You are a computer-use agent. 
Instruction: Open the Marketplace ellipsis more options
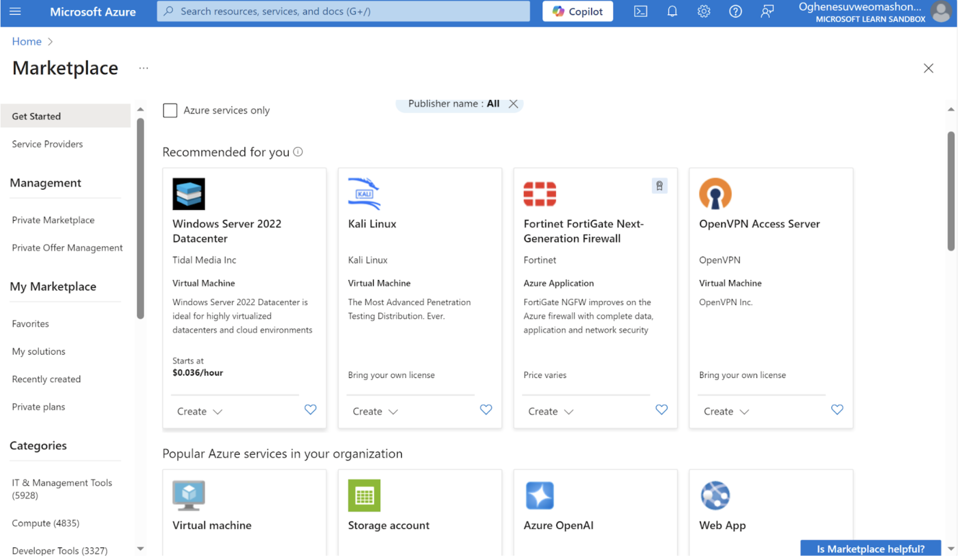pyautogui.click(x=143, y=68)
